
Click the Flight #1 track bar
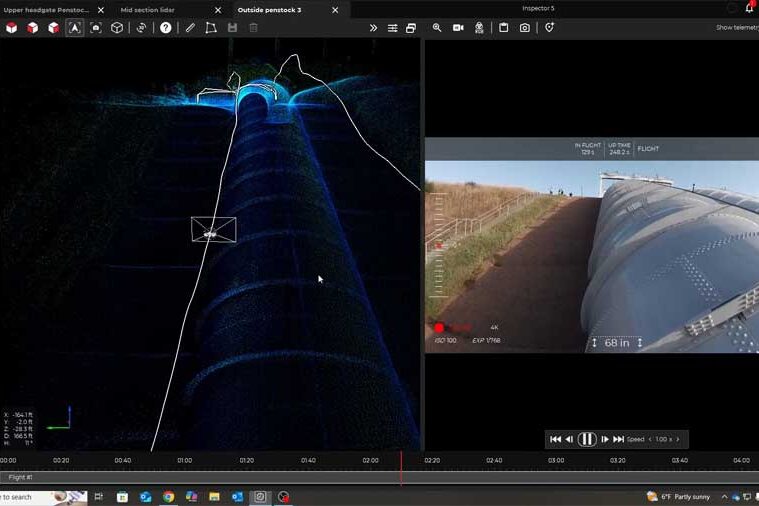coord(380,477)
